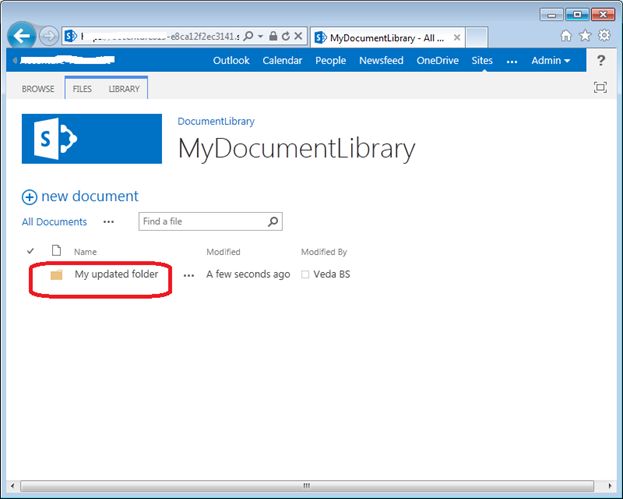
Task: Click the browser forward arrow button
Action: click(48, 37)
